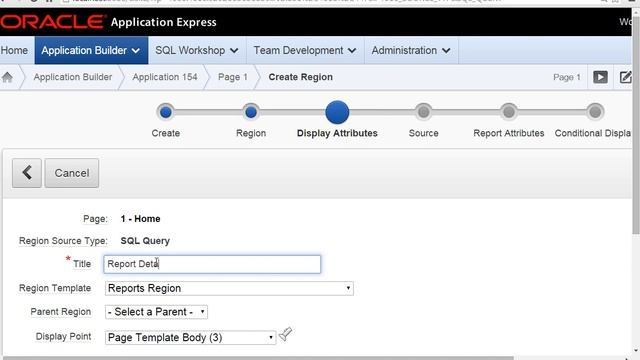Click the Create wizard step circle
Screen dimensions: 640x360
pyautogui.click(x=166, y=112)
